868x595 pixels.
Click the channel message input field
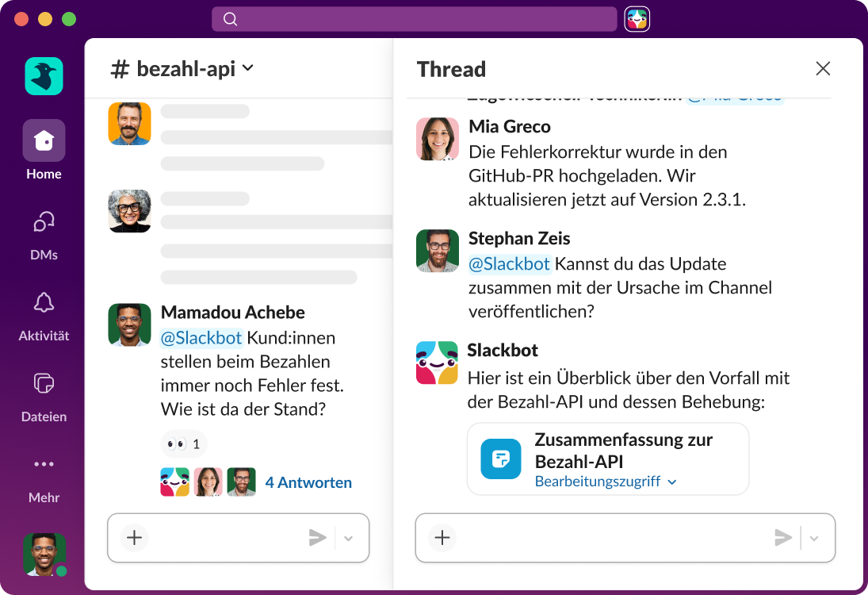coord(238,538)
